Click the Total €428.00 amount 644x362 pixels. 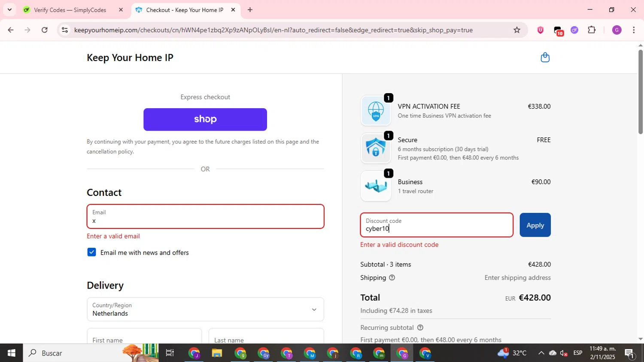pos(535,298)
